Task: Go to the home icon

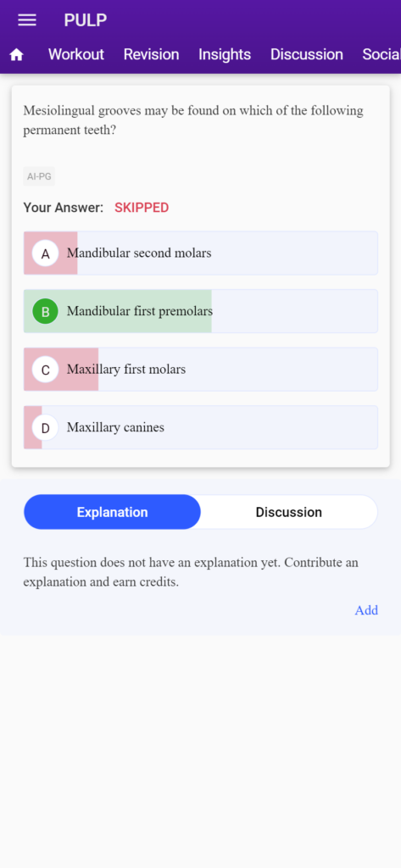Action: (x=17, y=54)
